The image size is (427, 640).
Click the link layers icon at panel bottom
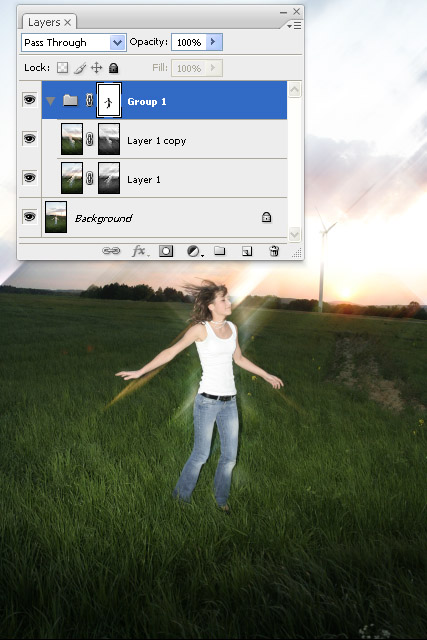click(111, 251)
